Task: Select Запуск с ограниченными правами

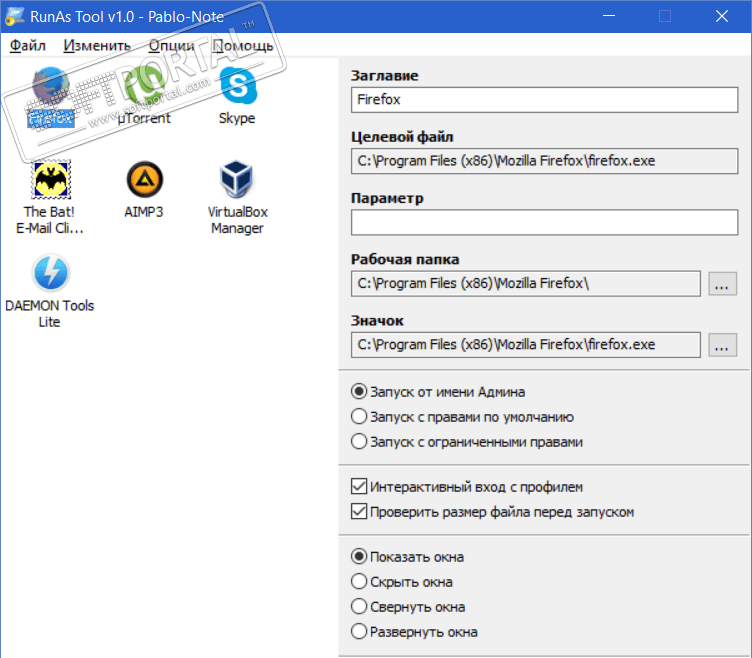Action: 359,441
